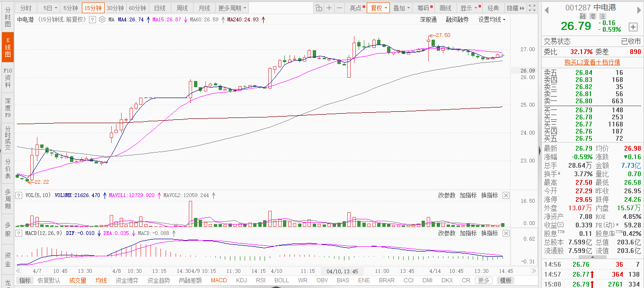Expand the 更多周期 period dropdown

pyautogui.click(x=232, y=8)
